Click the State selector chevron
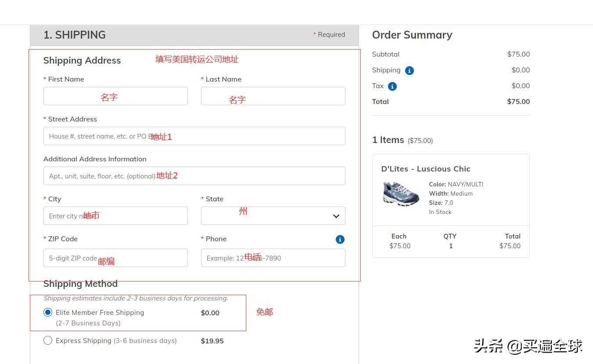593x364 pixels. pos(336,216)
